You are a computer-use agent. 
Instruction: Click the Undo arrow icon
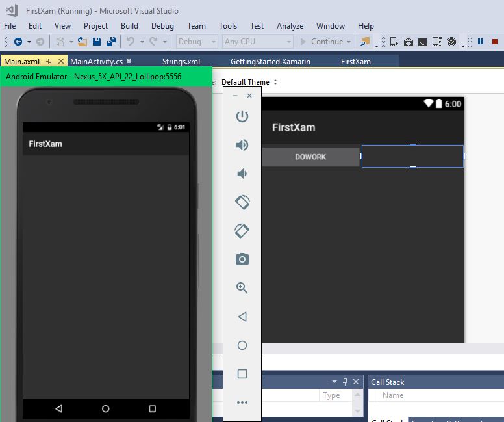pos(130,42)
